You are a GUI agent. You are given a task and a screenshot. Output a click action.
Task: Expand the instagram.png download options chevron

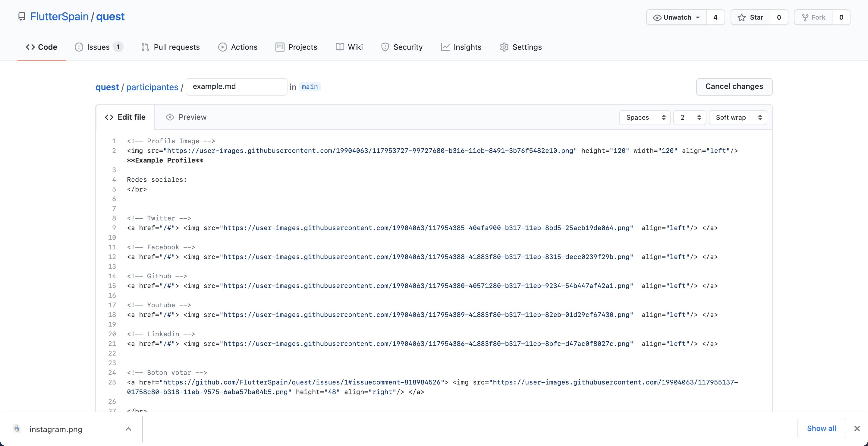click(x=128, y=429)
